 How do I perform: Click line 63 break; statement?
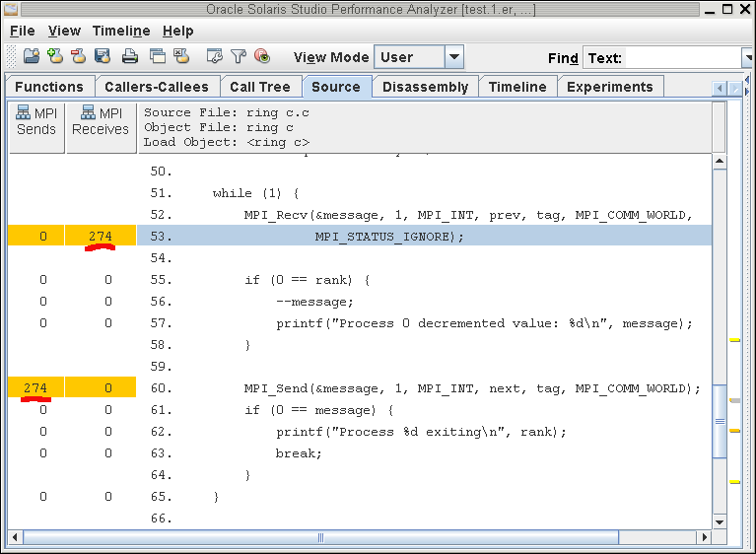pyautogui.click(x=299, y=453)
